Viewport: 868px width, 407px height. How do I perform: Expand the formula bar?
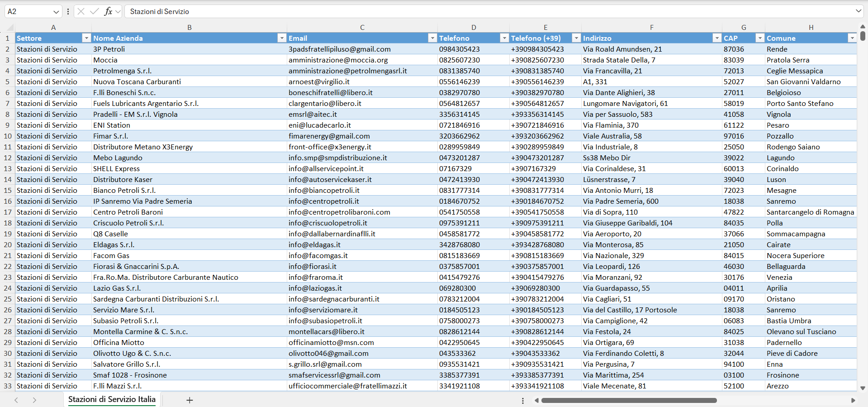(858, 11)
